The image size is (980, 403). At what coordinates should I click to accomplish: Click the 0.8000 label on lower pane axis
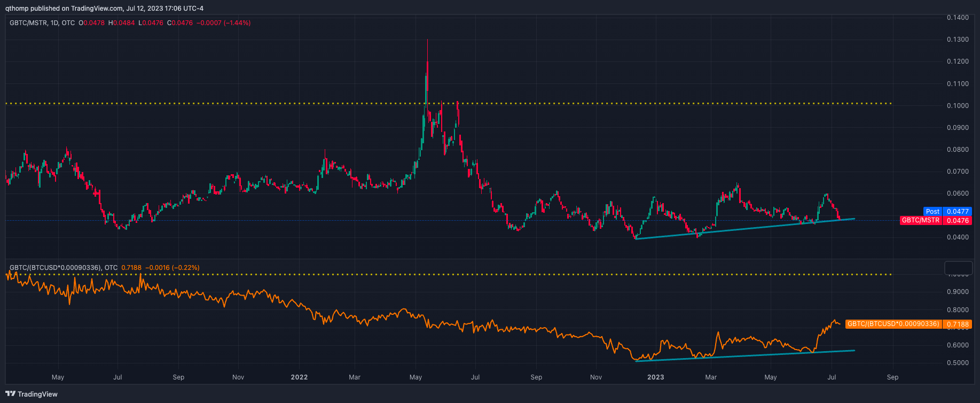coord(958,310)
